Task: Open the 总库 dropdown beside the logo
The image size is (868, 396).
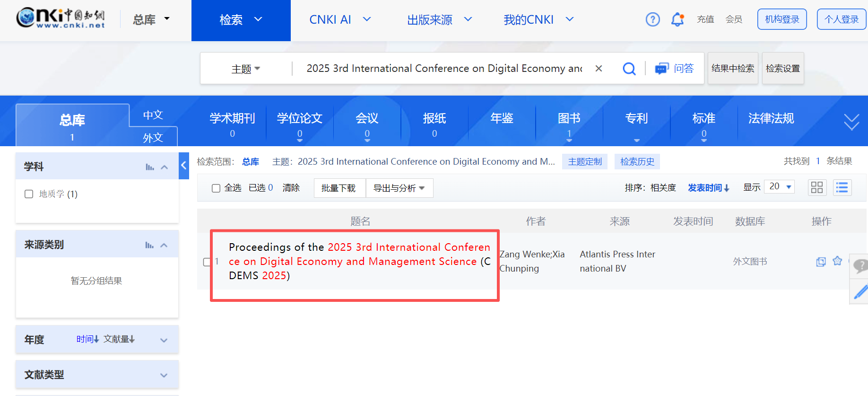Action: tap(151, 19)
